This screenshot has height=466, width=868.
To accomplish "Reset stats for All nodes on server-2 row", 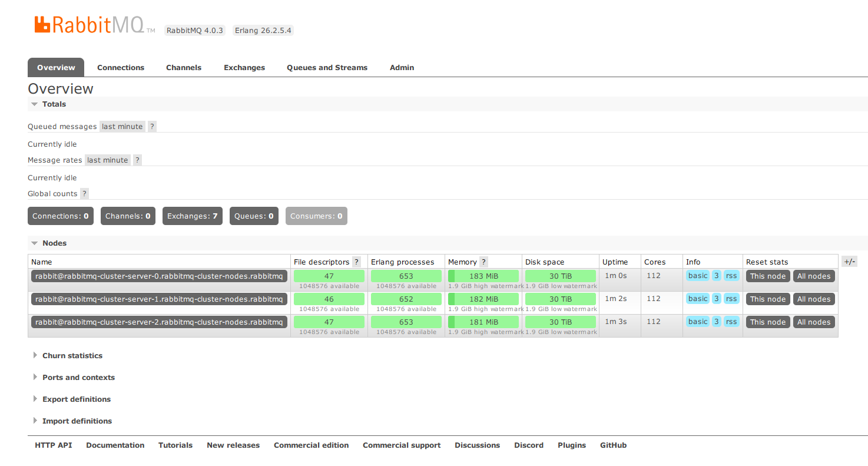I will [x=814, y=322].
